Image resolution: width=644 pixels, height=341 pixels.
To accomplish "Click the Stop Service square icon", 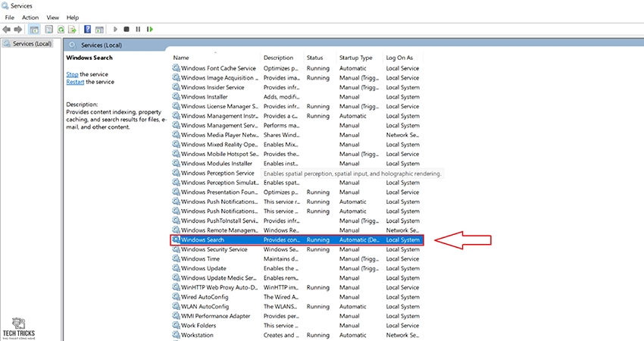I will [x=127, y=29].
